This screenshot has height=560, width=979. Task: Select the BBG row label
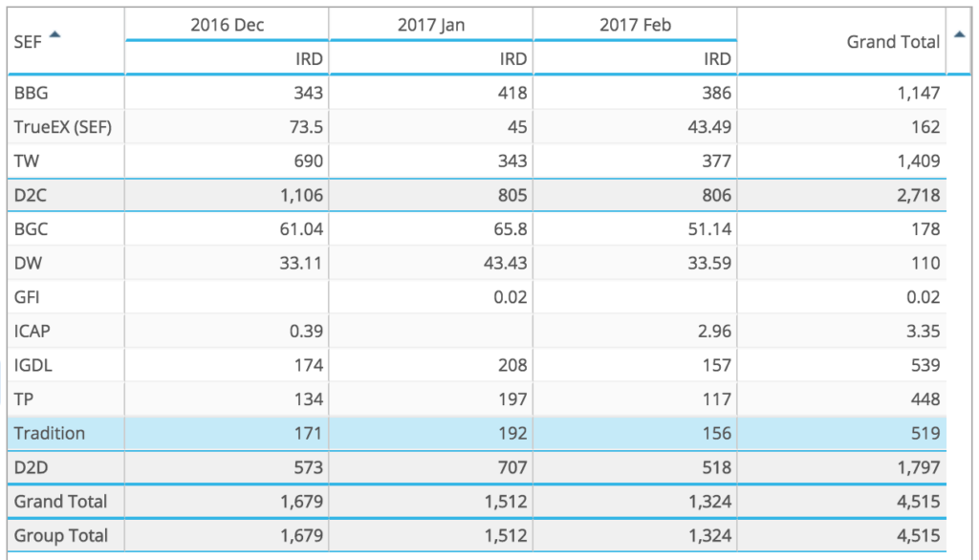[x=31, y=93]
